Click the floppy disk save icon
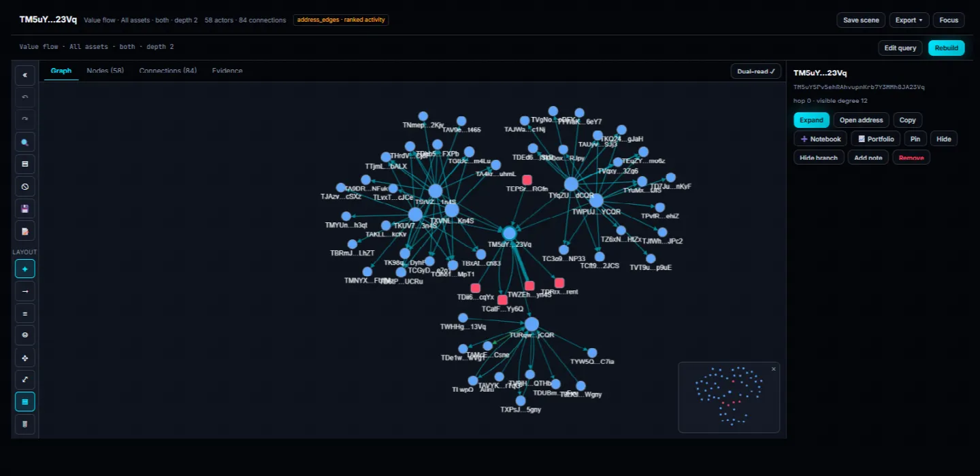This screenshot has height=476, width=980. 25,209
